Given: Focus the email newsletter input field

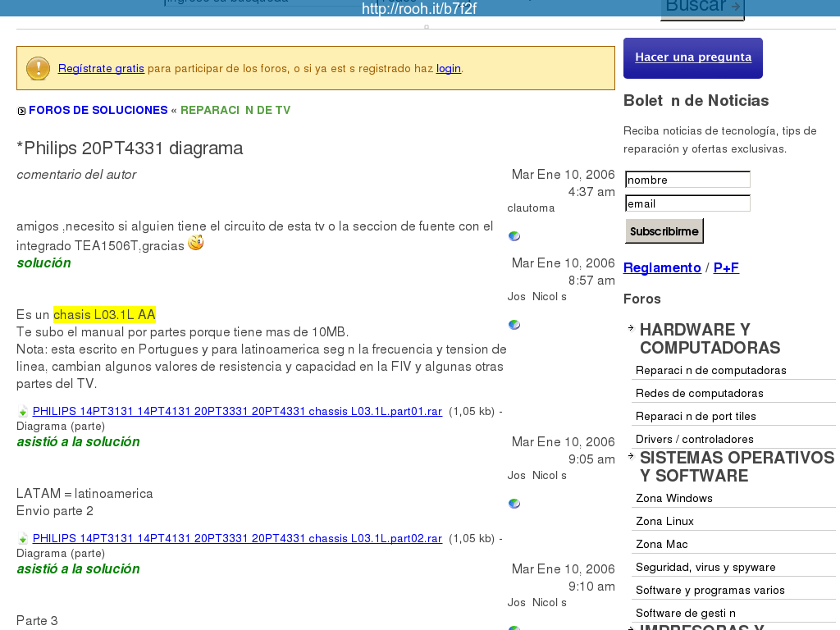Looking at the screenshot, I should pos(687,203).
